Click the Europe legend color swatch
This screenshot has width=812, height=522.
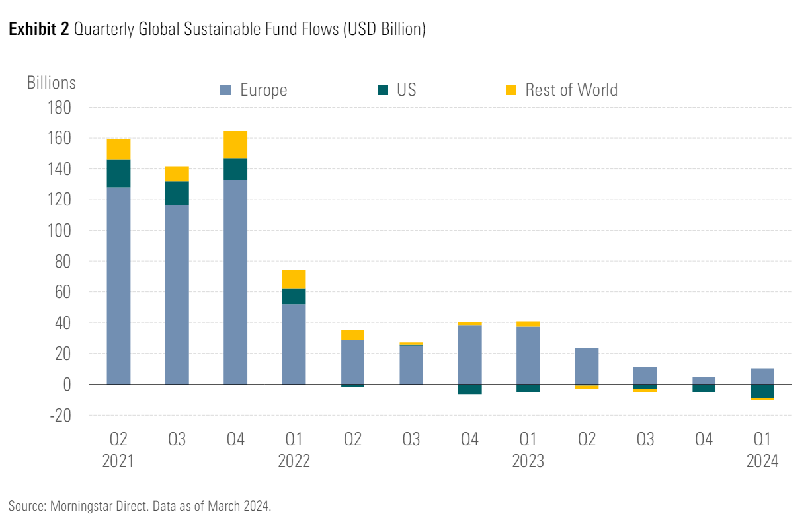225,91
